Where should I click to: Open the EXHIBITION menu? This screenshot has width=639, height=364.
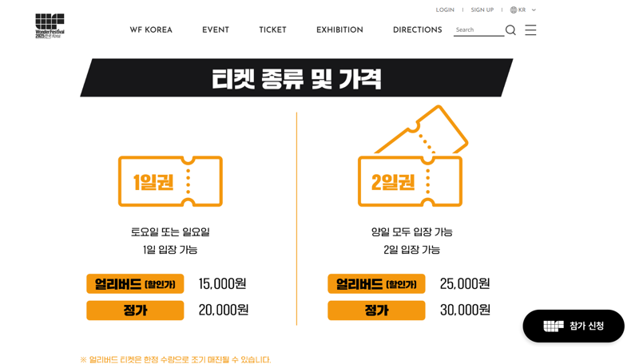tap(339, 30)
